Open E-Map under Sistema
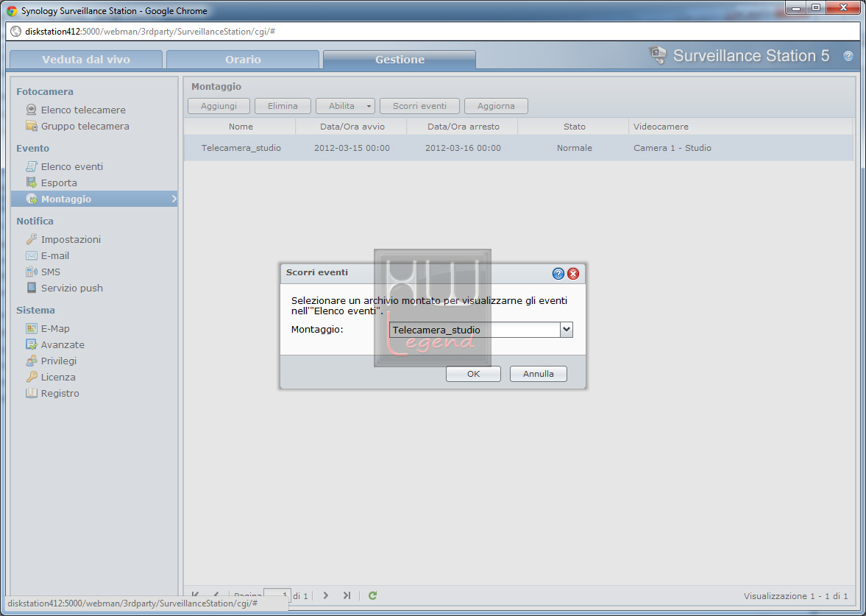Viewport: 866px width, 616px height. tap(55, 328)
